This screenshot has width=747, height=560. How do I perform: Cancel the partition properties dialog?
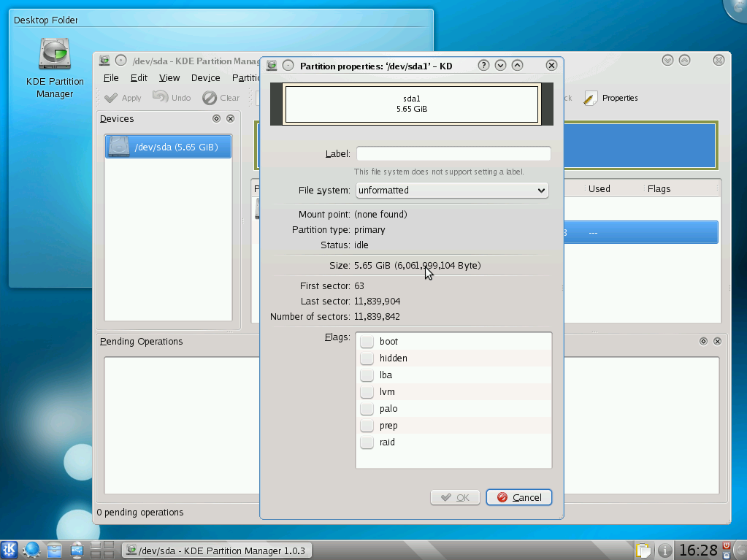(x=518, y=497)
